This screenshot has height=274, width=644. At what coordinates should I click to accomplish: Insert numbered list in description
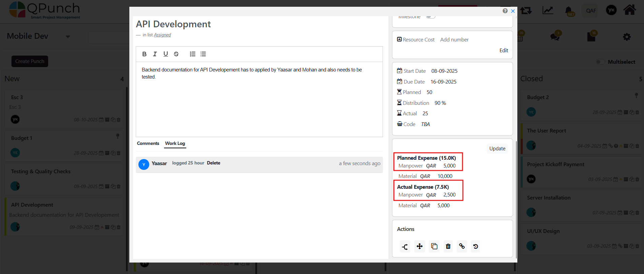(192, 54)
